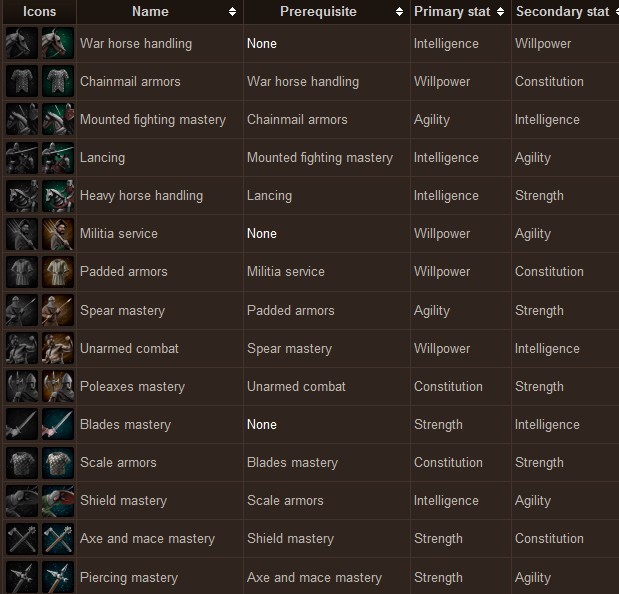This screenshot has width=619, height=594.
Task: Click the grayscale Chainmail armors icon
Action: point(22,81)
